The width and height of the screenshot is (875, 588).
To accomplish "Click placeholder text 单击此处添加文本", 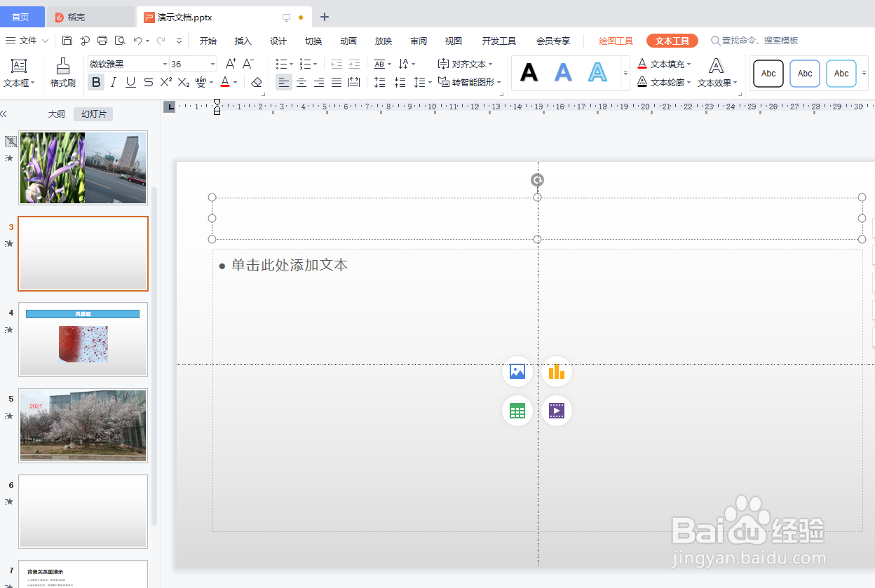I will click(290, 265).
